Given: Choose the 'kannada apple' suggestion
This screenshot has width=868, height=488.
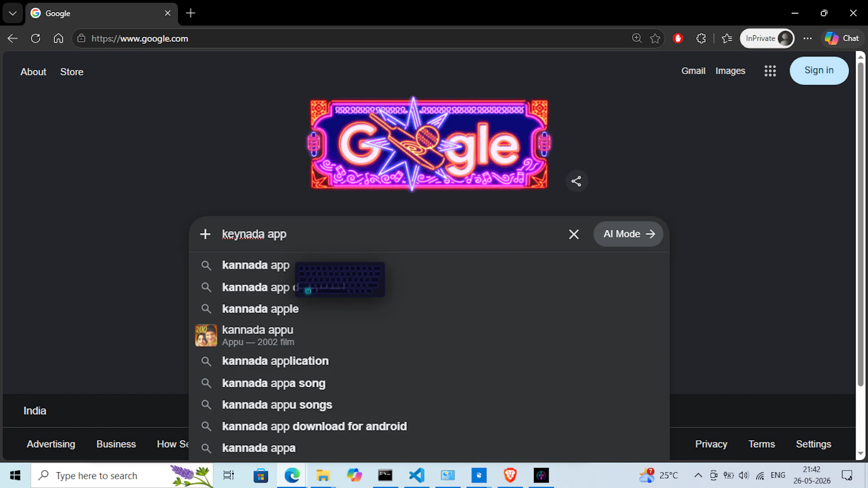Looking at the screenshot, I should coord(429,309).
